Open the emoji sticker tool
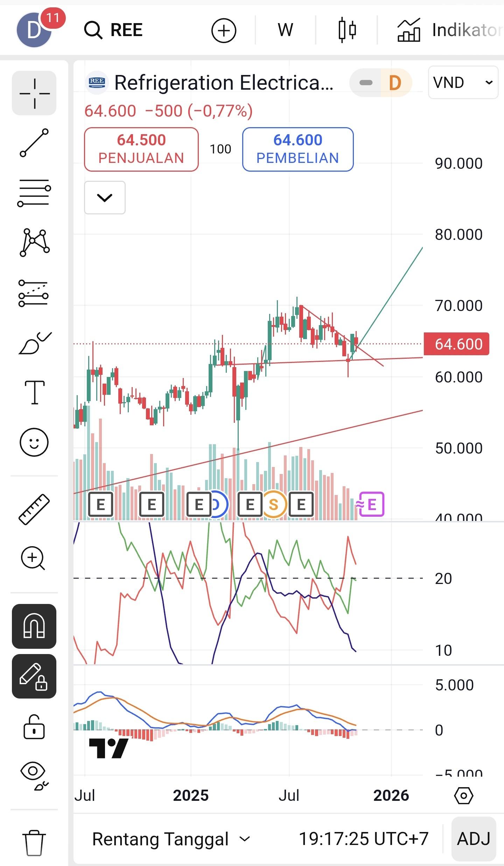This screenshot has height=866, width=504. 34,442
